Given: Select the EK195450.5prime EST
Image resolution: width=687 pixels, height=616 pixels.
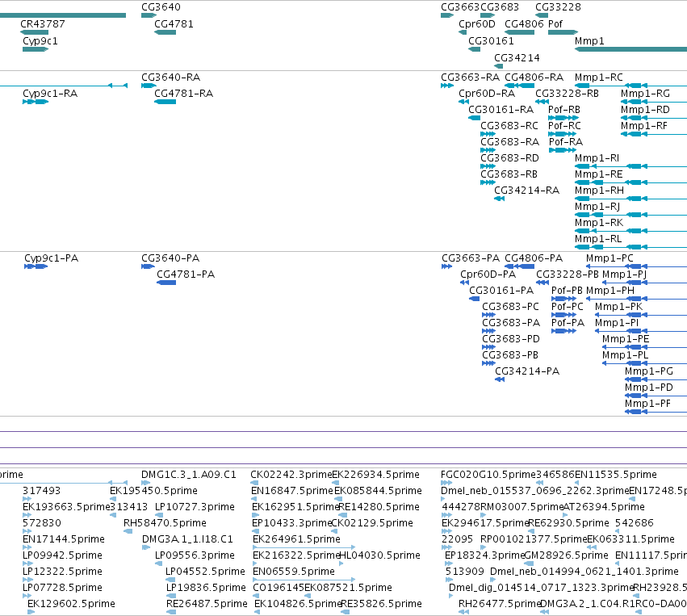Looking at the screenshot, I should 113,499.
